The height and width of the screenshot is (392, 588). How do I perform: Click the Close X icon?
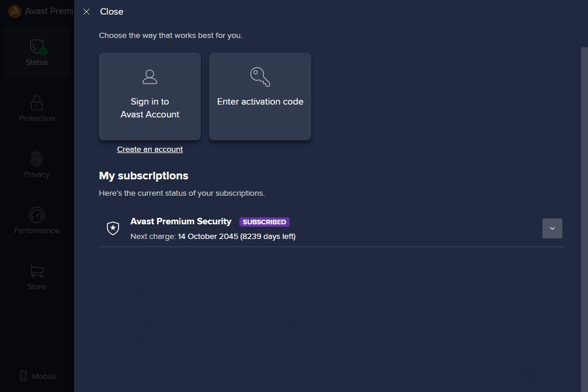click(86, 12)
